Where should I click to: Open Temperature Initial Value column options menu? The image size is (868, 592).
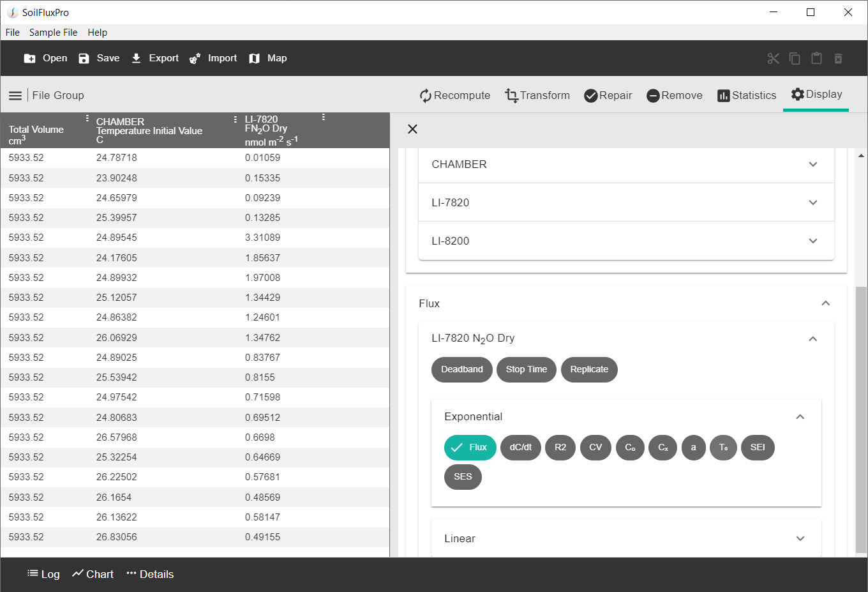(x=236, y=119)
